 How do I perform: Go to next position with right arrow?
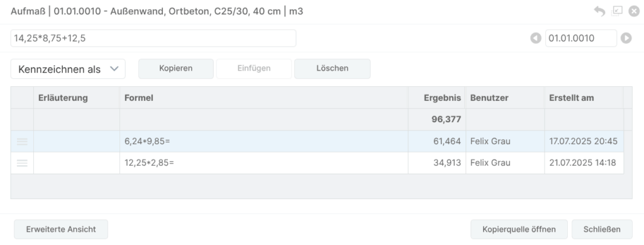click(626, 38)
